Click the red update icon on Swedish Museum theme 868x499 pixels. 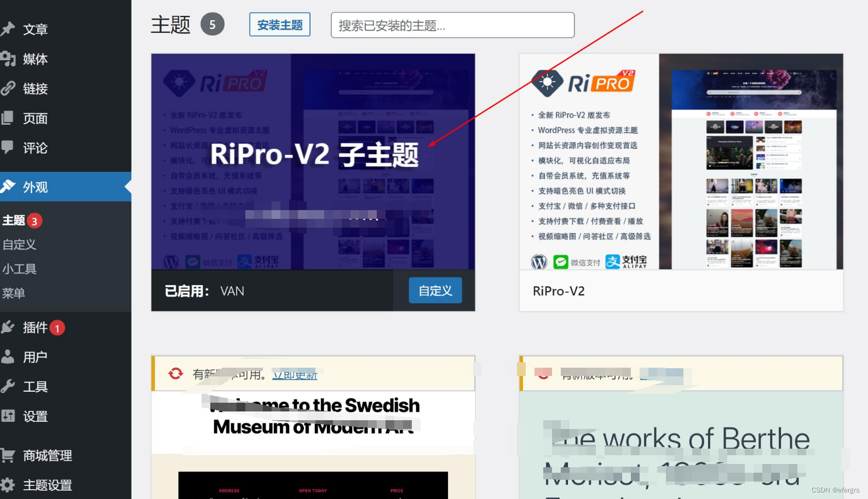pyautogui.click(x=176, y=374)
